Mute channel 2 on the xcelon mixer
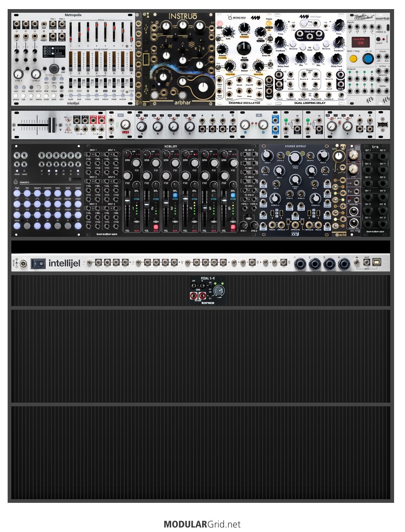The image size is (405, 532). point(156,227)
